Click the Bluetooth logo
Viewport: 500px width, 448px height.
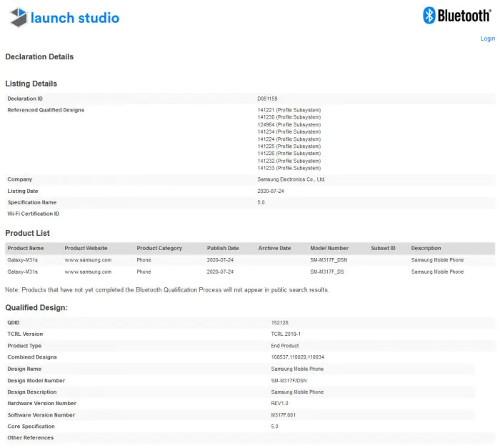point(457,15)
